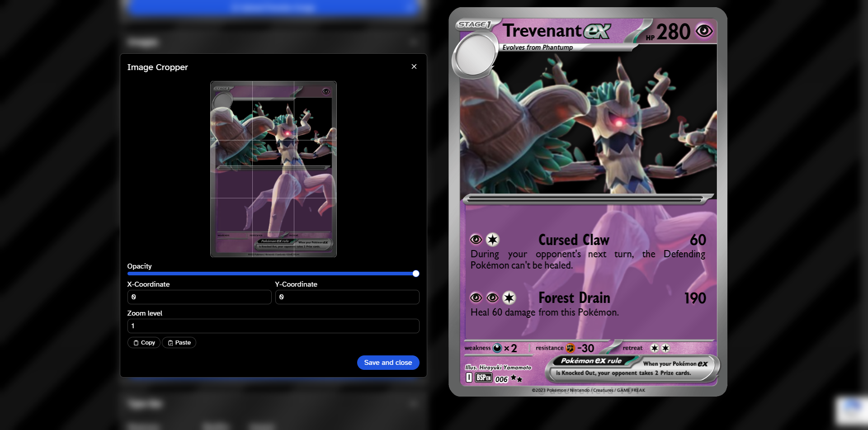Focus the Y-Coordinate input field
Viewport: 868px width, 430px height.
[x=347, y=297]
